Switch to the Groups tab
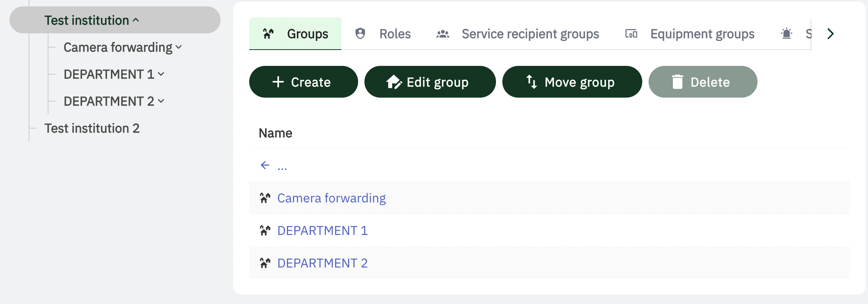868x304 pixels. click(x=295, y=34)
